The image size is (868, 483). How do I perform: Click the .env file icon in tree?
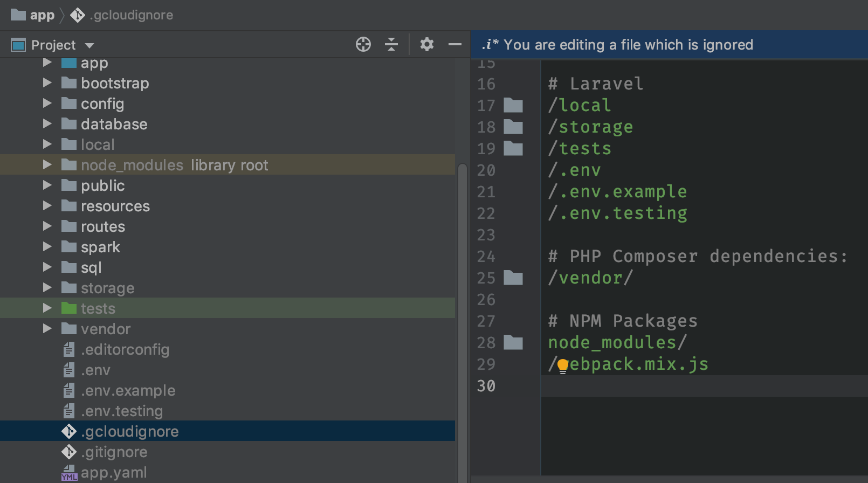pyautogui.click(x=69, y=370)
